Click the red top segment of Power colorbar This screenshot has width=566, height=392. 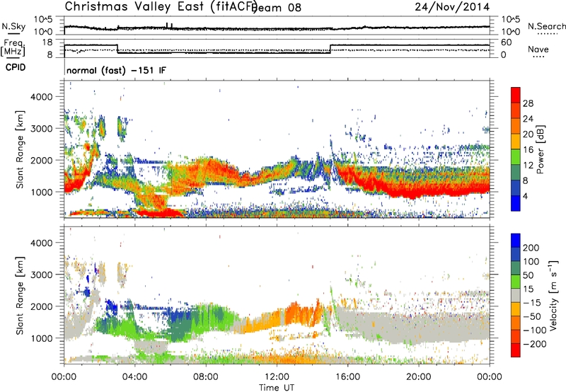coord(516,95)
